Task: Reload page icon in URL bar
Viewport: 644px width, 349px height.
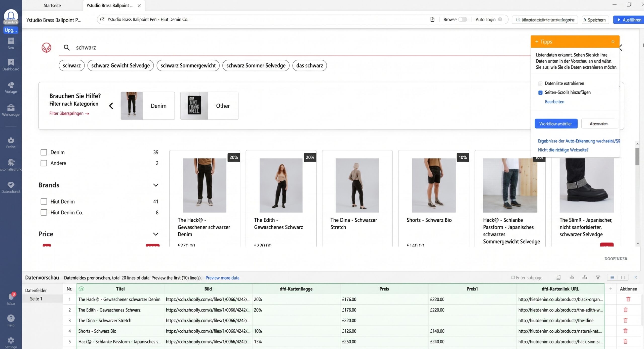Action: (102, 19)
